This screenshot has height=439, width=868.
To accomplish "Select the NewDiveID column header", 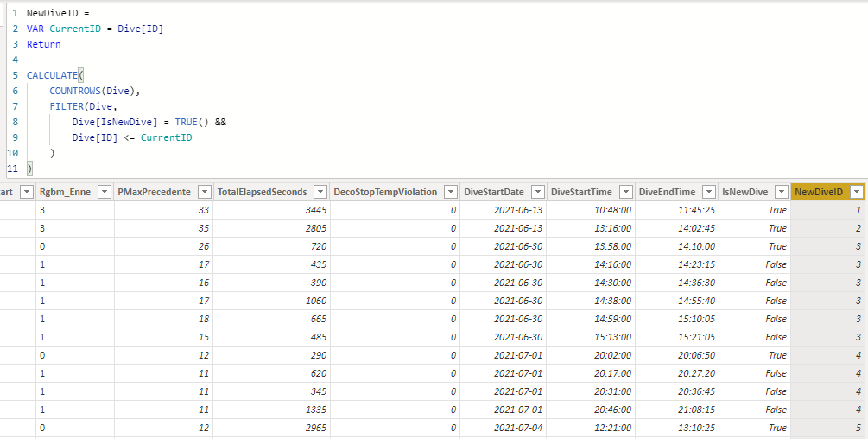I will [819, 192].
